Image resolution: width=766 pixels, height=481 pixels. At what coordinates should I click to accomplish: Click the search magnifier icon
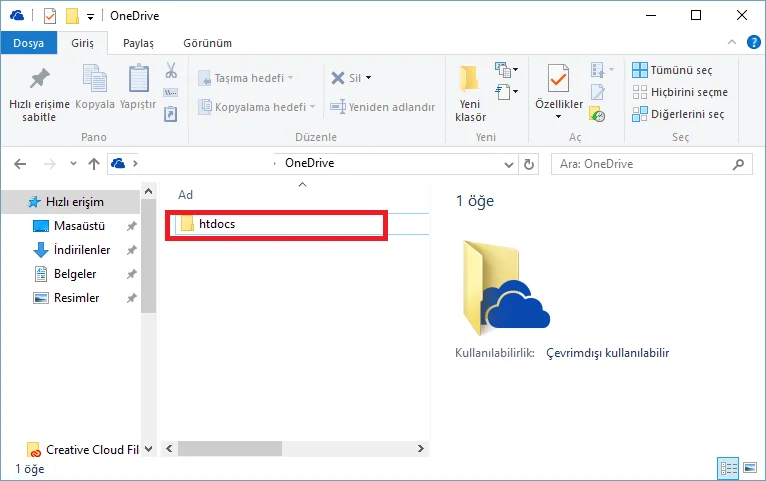[739, 164]
